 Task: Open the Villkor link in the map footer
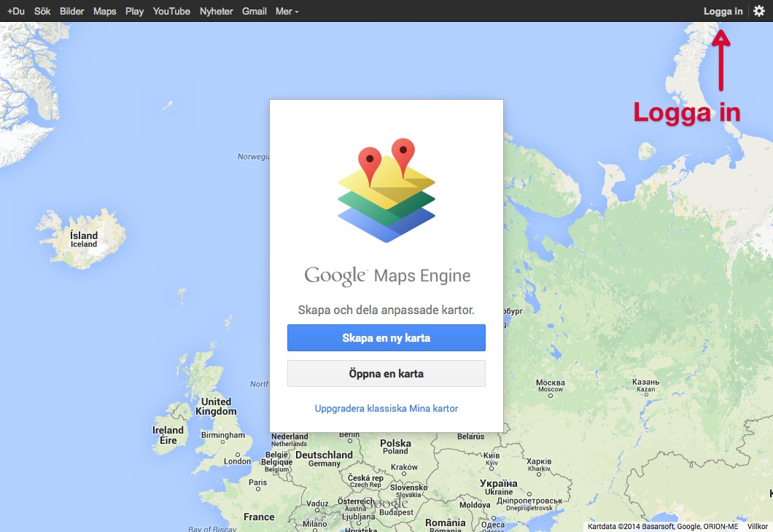click(x=757, y=527)
